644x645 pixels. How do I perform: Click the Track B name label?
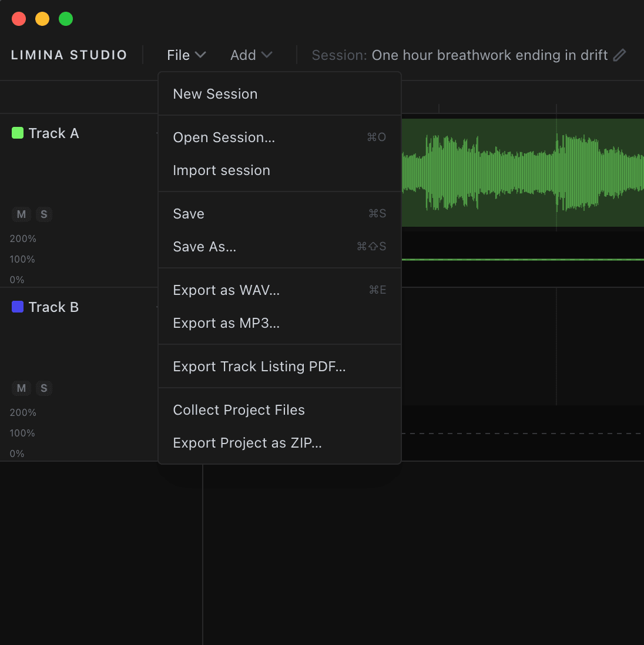53,307
